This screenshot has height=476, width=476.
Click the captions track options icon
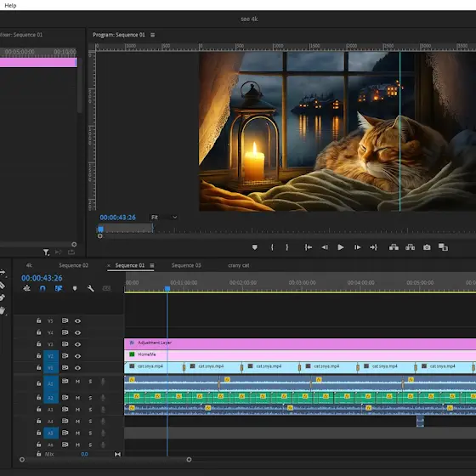(106, 288)
